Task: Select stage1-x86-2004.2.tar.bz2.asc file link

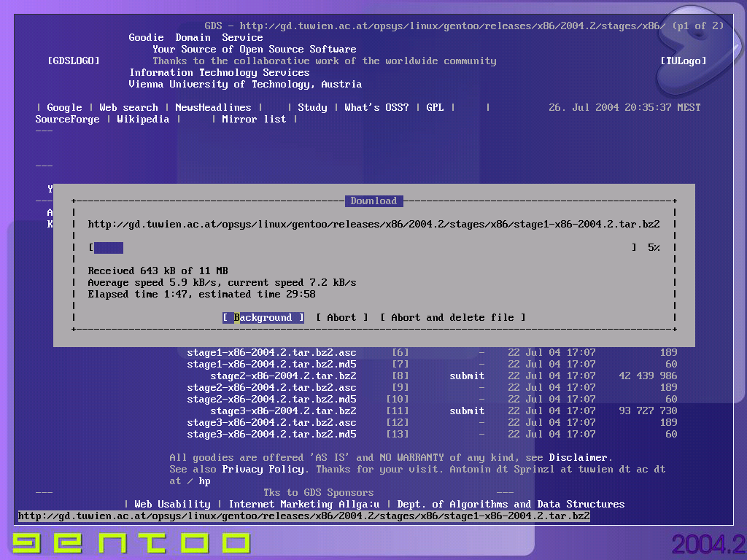Action: [x=271, y=353]
